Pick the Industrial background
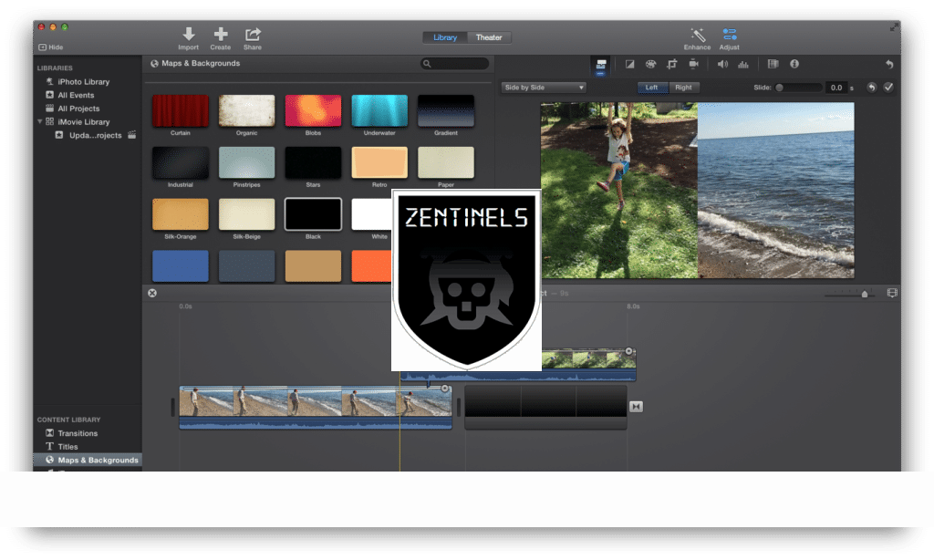This screenshot has width=934, height=560. pyautogui.click(x=181, y=162)
